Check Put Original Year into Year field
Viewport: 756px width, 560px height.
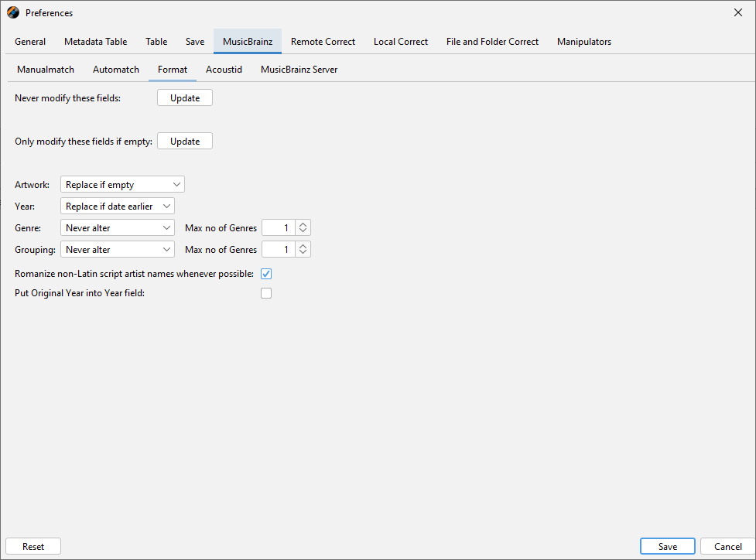(x=266, y=293)
